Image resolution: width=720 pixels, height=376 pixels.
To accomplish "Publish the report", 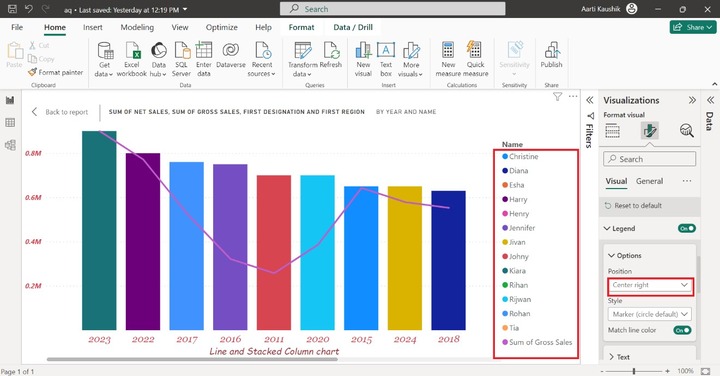I will pyautogui.click(x=551, y=55).
